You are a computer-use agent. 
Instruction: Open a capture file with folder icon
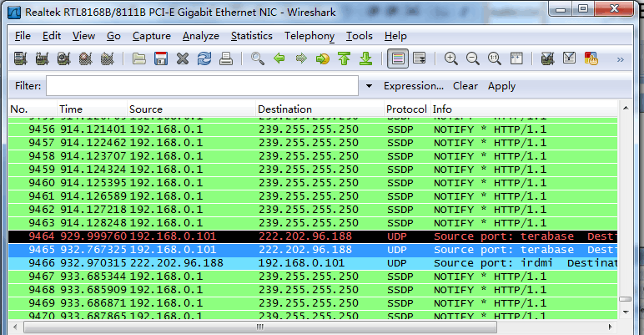(139, 59)
